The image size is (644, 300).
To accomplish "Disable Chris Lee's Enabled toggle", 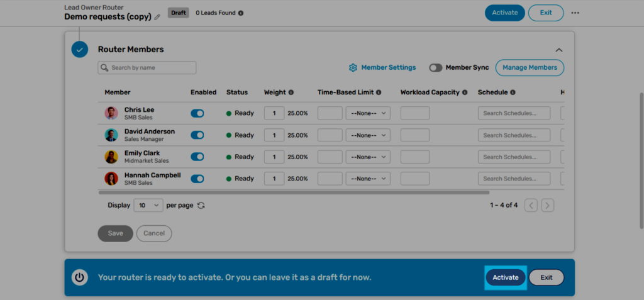I will (197, 113).
